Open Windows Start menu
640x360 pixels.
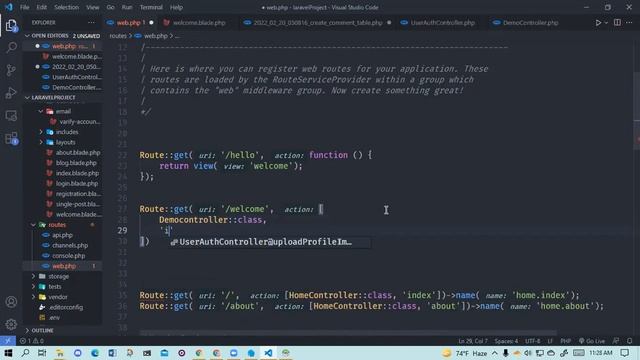[x=8, y=353]
